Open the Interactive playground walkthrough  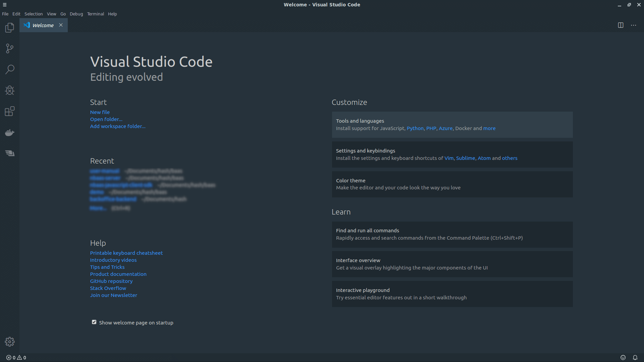coord(452,294)
